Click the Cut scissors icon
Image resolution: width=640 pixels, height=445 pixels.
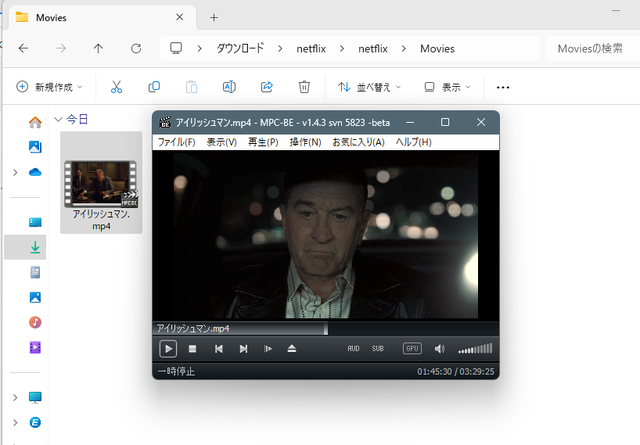click(116, 87)
